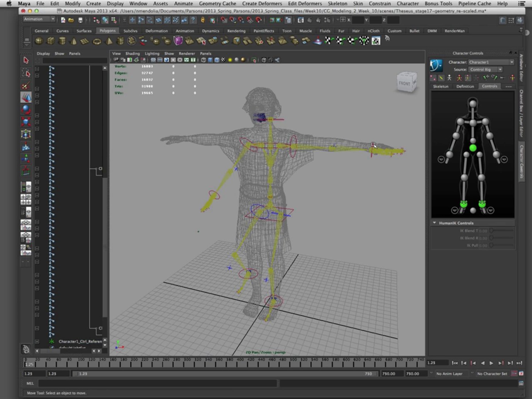Click the HumanIK character icon

pyautogui.click(x=436, y=65)
